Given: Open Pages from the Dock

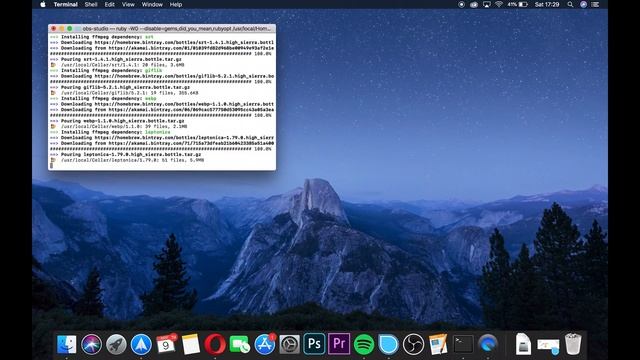Looking at the screenshot, I should pyautogui.click(x=438, y=344).
